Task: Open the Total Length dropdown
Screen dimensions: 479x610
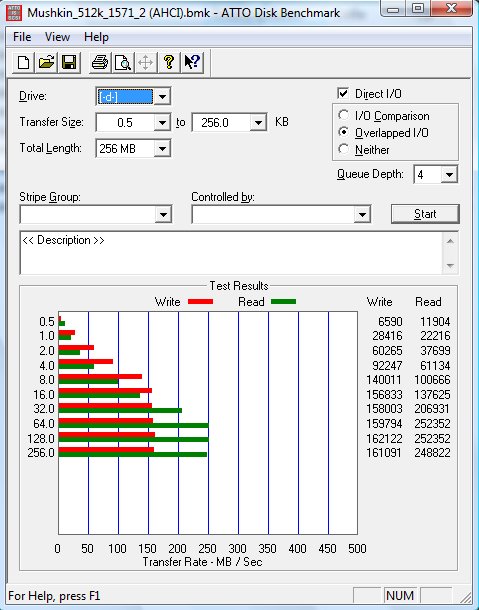Action: pos(162,149)
